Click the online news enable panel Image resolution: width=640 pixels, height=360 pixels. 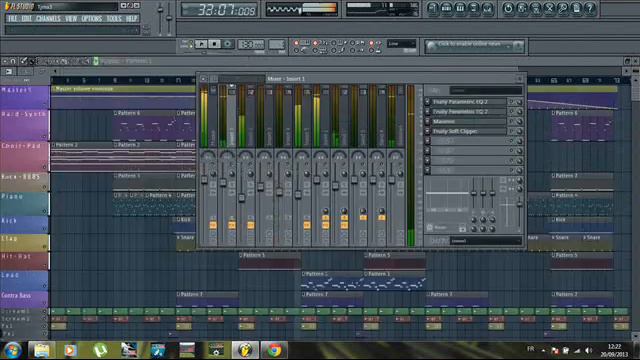point(474,46)
